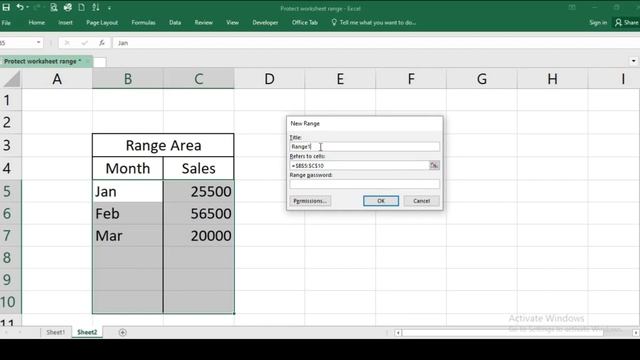Open the File menu
The image size is (640, 360).
coord(6,23)
